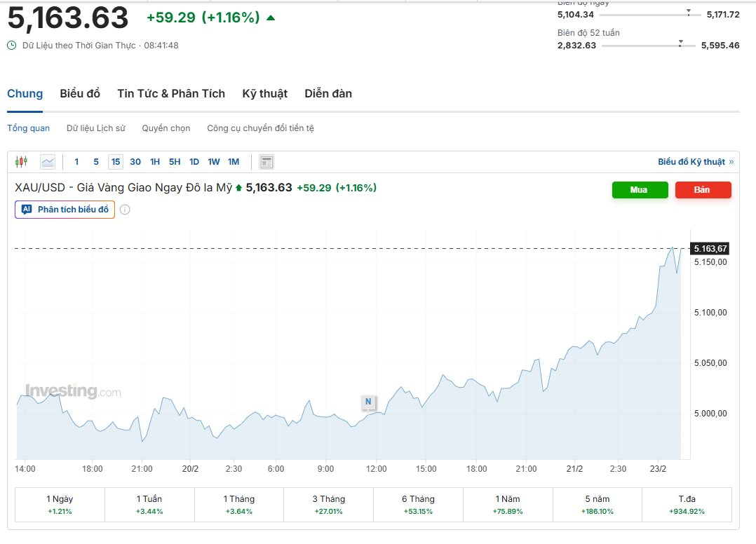This screenshot has height=544, width=756.
Task: Click the N news marker on chart
Action: click(x=368, y=402)
